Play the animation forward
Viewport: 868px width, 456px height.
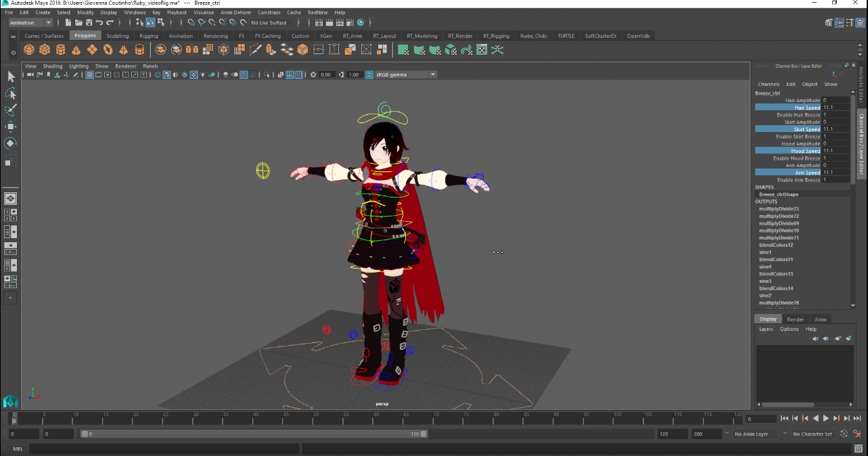pos(826,419)
